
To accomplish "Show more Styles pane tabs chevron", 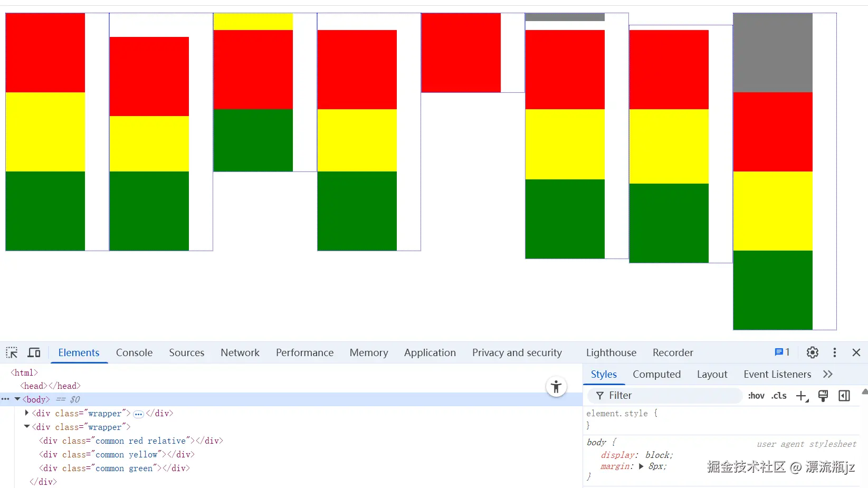I will [828, 374].
